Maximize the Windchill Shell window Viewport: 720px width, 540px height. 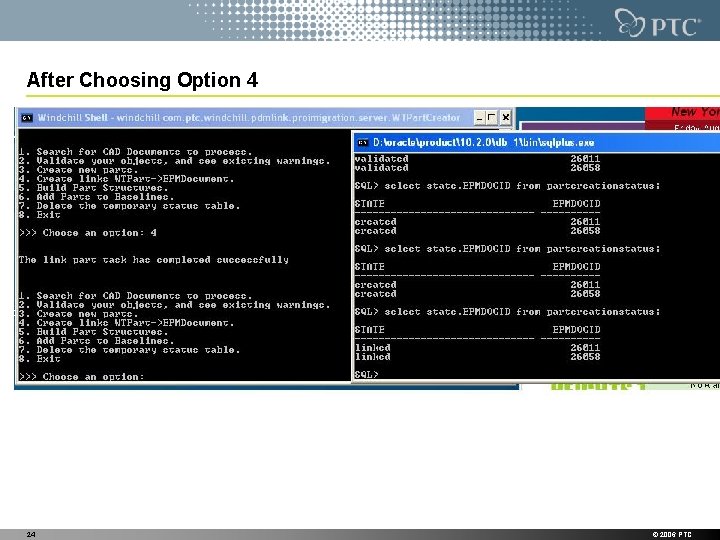[492, 118]
